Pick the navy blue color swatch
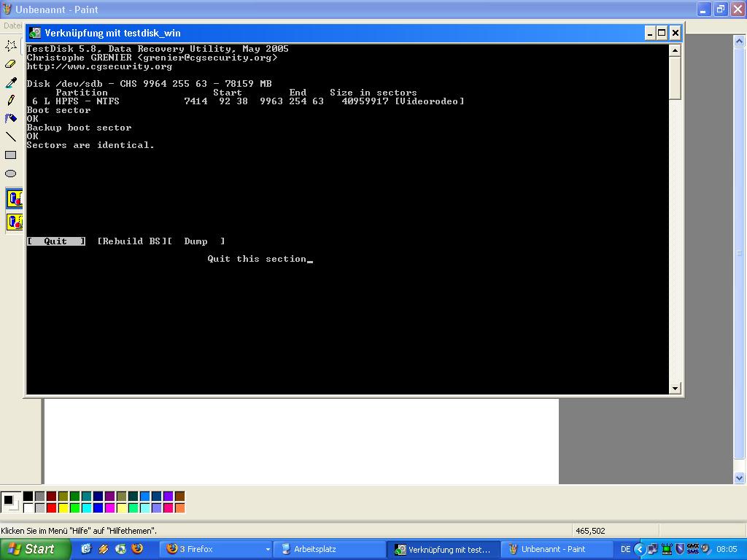Screen dimensions: 747x560 coord(98,497)
